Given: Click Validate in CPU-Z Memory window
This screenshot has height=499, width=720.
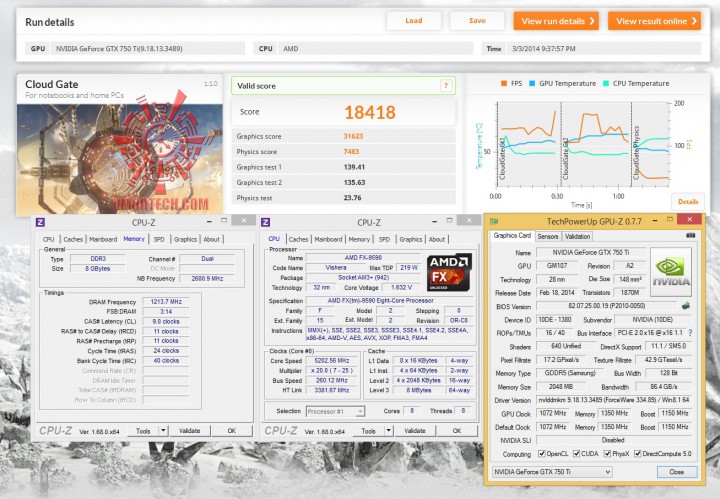Looking at the screenshot, I should click(190, 431).
